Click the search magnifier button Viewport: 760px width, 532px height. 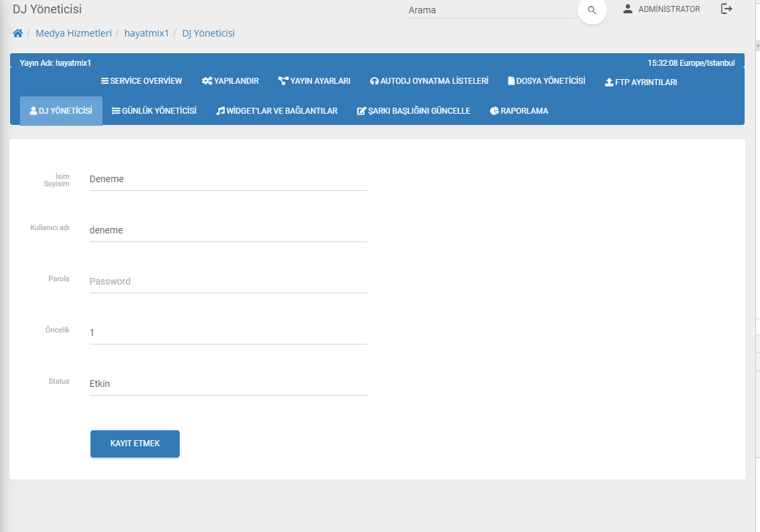point(592,10)
